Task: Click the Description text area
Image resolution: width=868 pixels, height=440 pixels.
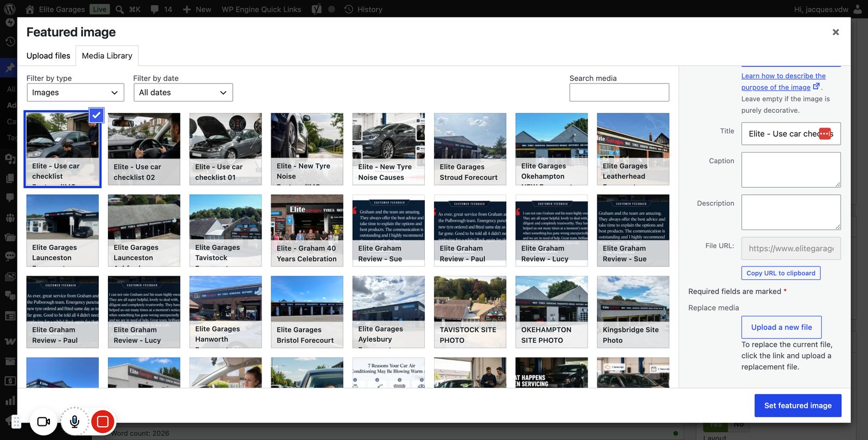Action: click(x=791, y=212)
